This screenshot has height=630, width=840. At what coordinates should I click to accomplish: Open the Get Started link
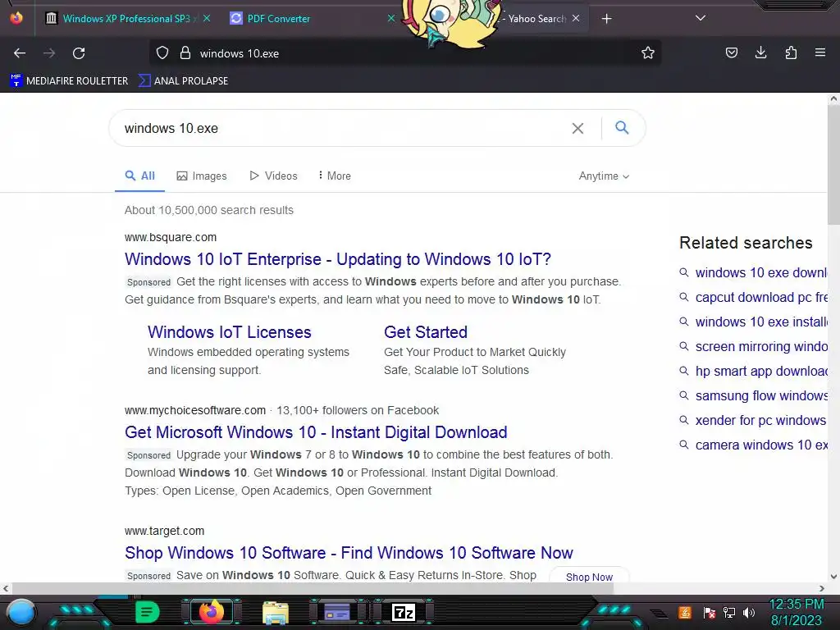click(426, 332)
